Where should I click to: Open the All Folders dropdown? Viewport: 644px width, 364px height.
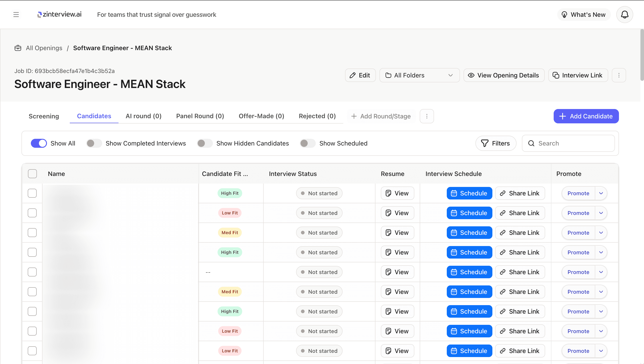419,75
